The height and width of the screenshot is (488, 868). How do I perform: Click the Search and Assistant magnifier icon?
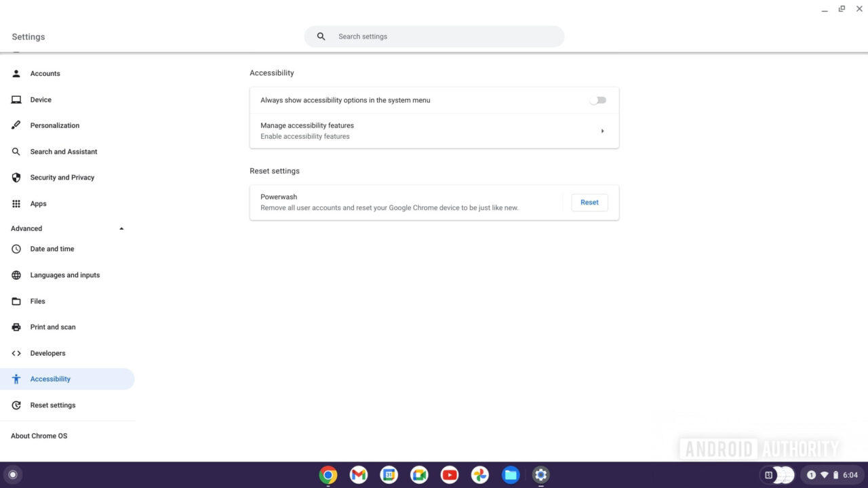(16, 152)
